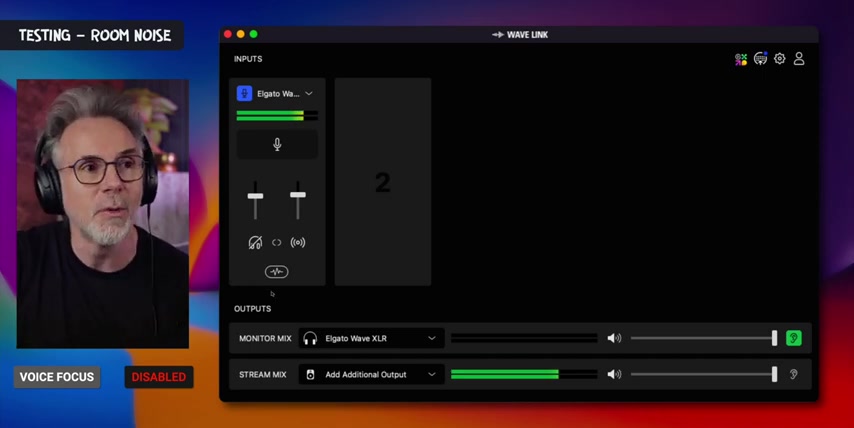Click the blue microphone icon of Elgato Wave input
854x428 pixels.
click(x=244, y=94)
